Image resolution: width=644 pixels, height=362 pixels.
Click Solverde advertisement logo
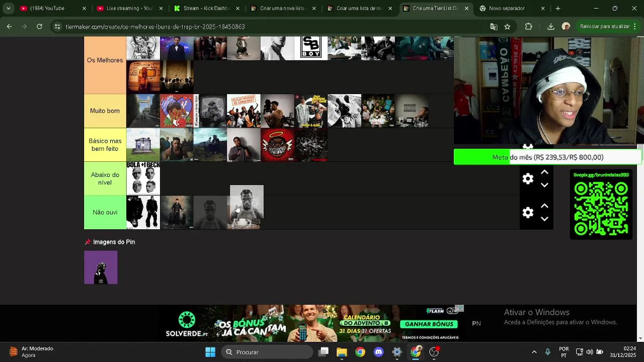(x=187, y=324)
